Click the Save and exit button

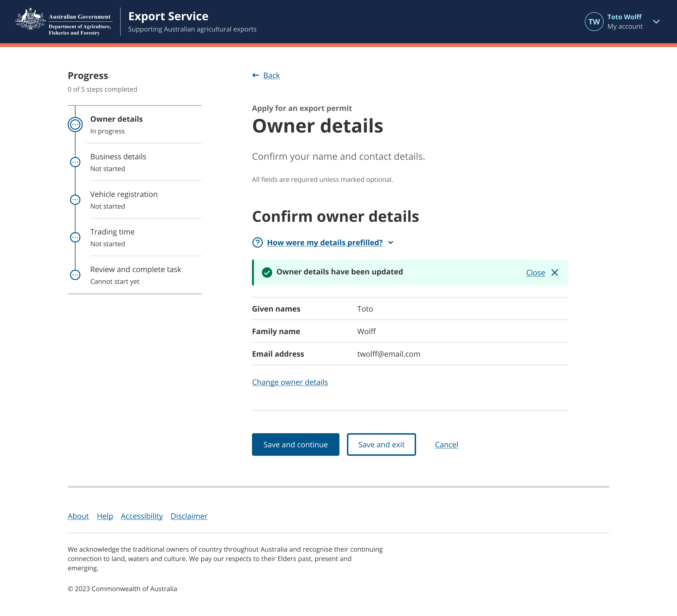[381, 444]
